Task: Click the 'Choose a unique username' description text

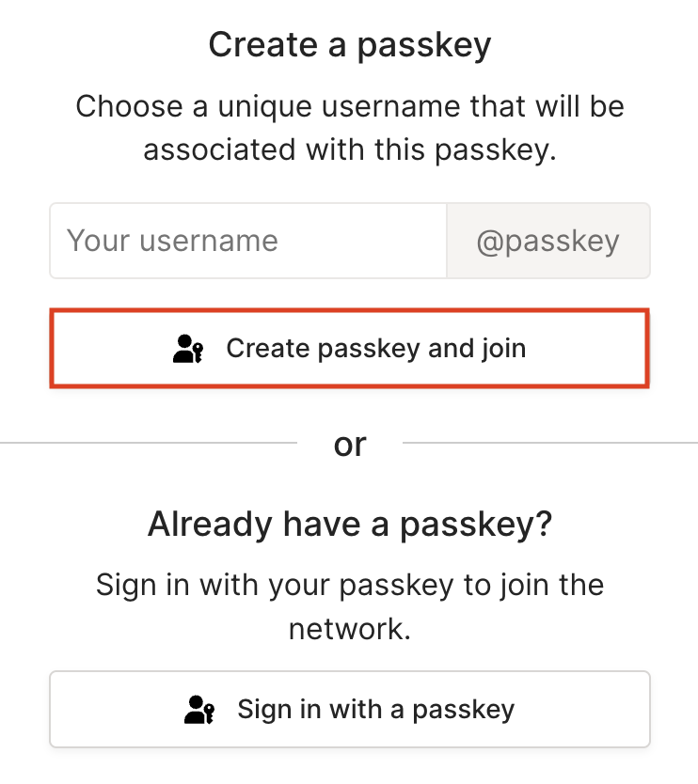Action: [x=349, y=105]
